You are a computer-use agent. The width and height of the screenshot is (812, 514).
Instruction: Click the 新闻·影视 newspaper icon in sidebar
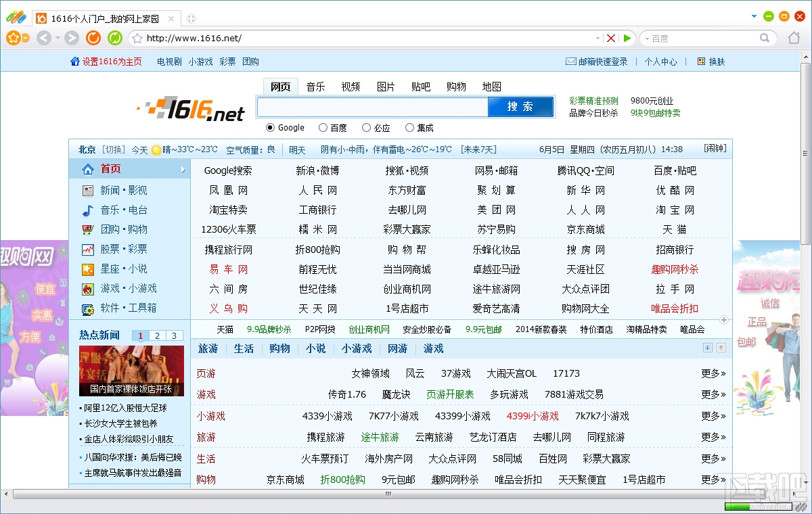pyautogui.click(x=88, y=191)
